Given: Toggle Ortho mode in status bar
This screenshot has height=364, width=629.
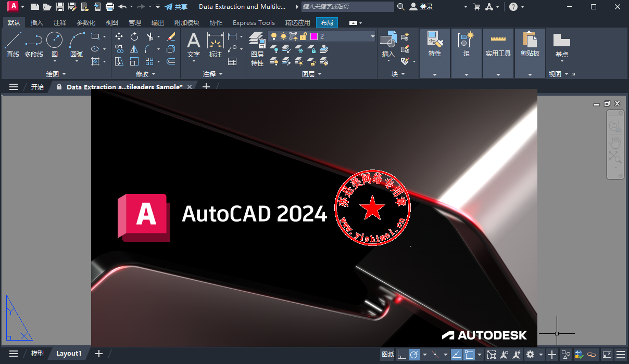Looking at the screenshot, I should click(401, 355).
